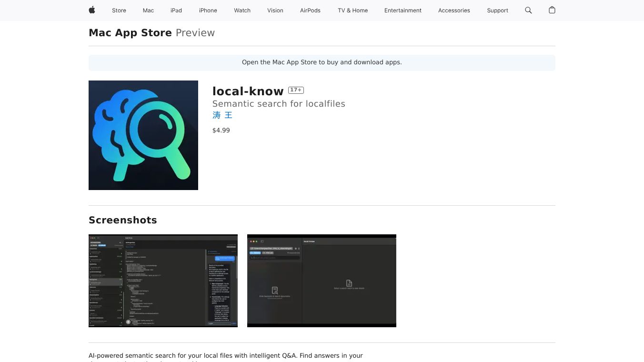644x362 pixels.
Task: Click the Apple logo icon
Action: click(92, 10)
